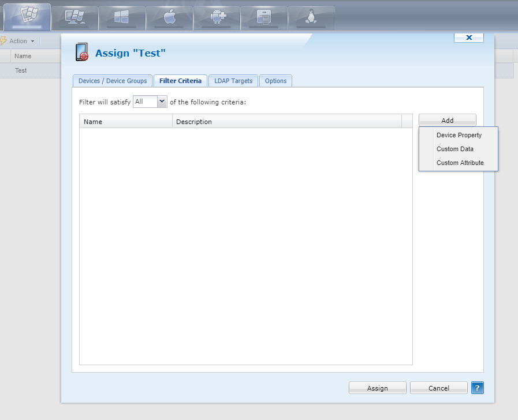Open the Action menu
The image size is (518, 420).
pos(17,41)
